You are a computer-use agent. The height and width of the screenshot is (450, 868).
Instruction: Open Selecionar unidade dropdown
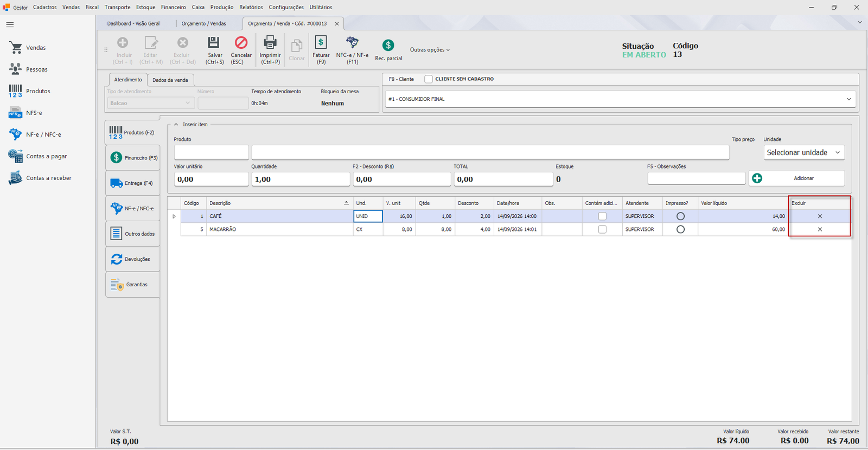(x=804, y=153)
